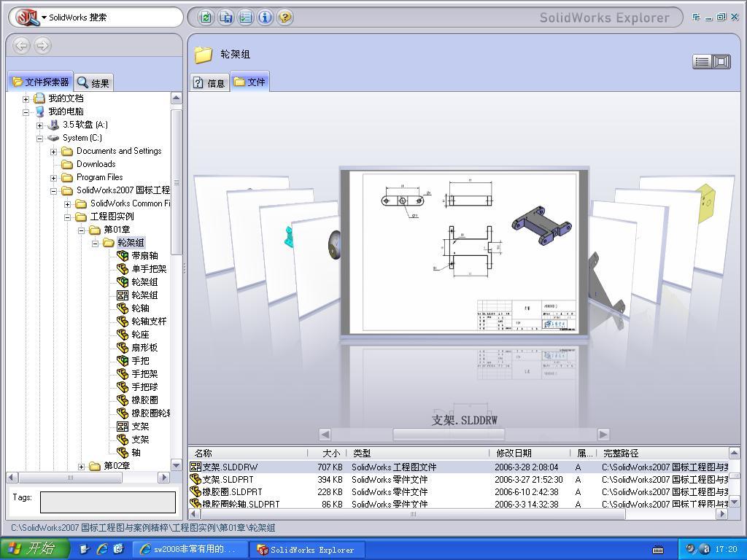Click the refresh icon in the toolbar

[x=205, y=17]
